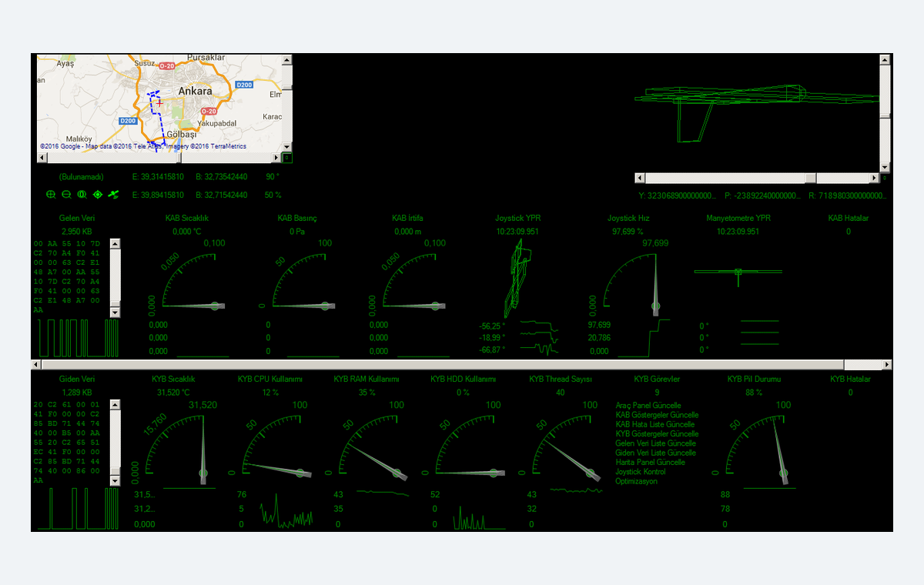Click the 3D model horizontal scrollbar left arrow
This screenshot has width=924, height=585.
(x=640, y=178)
